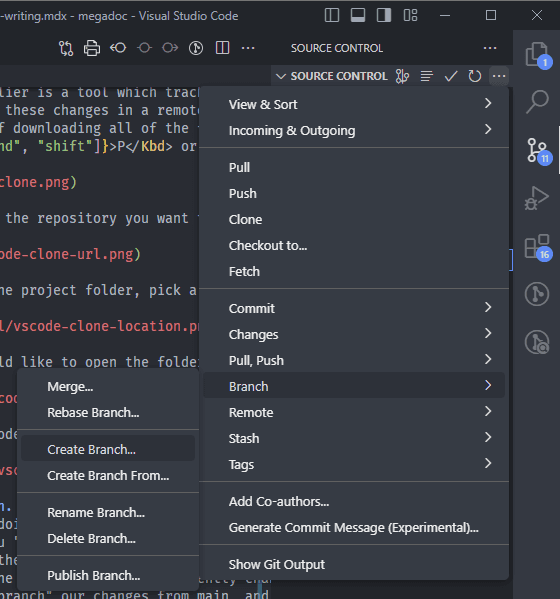The width and height of the screenshot is (560, 599).
Task: Collapse the SOURCE CONTROL section chevron
Action: [281, 76]
